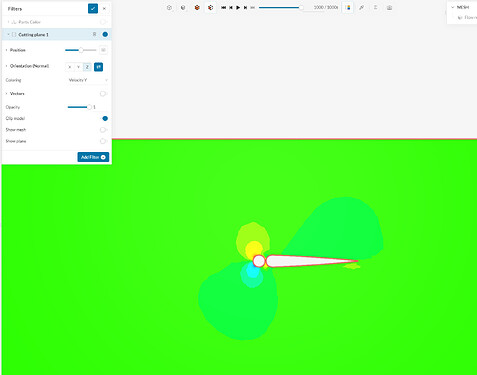477x375 pixels.
Task: Jump to the first time step
Action: pyautogui.click(x=224, y=7)
